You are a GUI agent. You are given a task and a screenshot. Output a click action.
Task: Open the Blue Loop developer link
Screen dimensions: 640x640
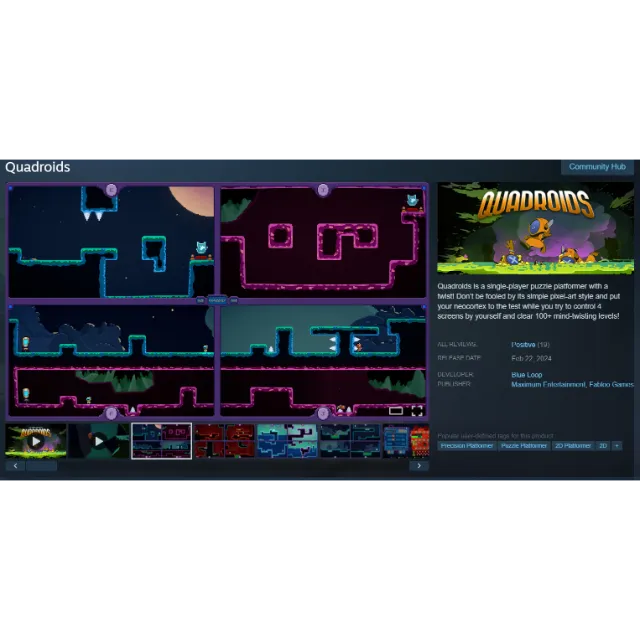click(527, 375)
